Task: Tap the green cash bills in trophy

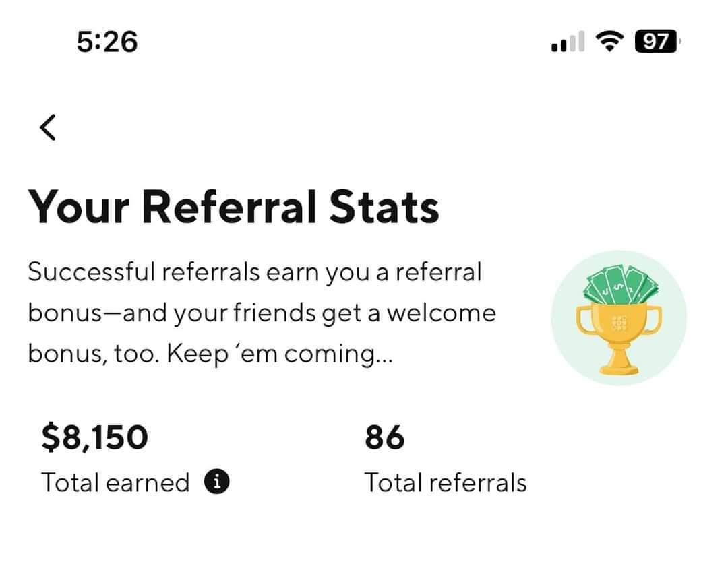Action: tap(621, 284)
